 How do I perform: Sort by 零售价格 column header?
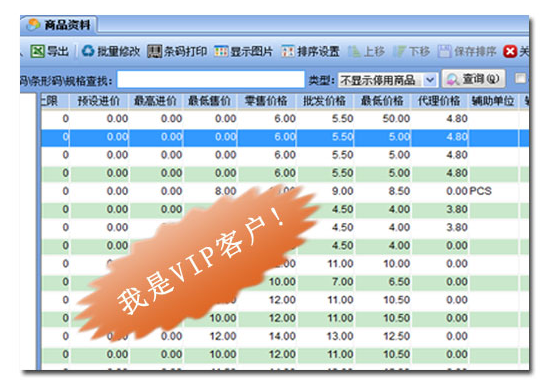pos(266,101)
